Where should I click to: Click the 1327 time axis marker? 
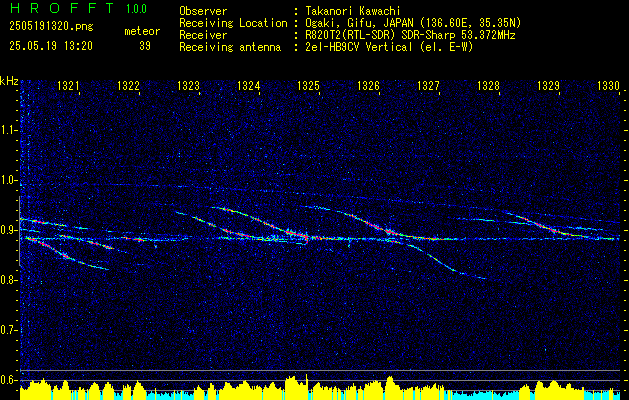click(428, 85)
